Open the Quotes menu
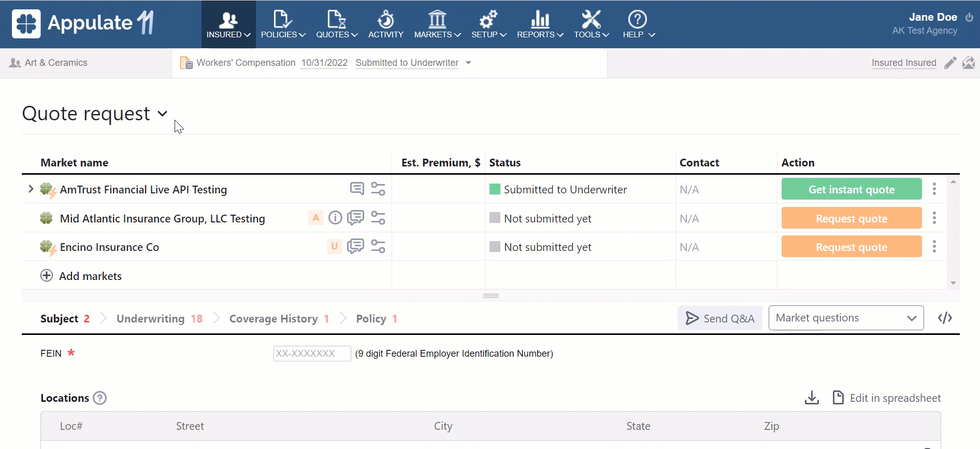 pyautogui.click(x=337, y=24)
